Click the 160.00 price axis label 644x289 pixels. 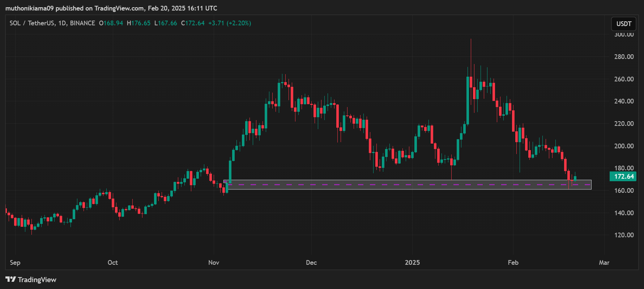(x=624, y=191)
